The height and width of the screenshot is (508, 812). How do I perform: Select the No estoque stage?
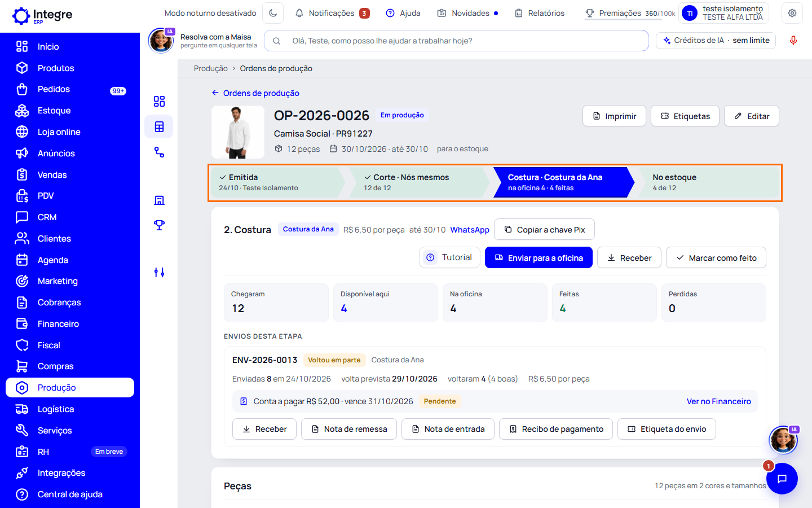pyautogui.click(x=708, y=182)
